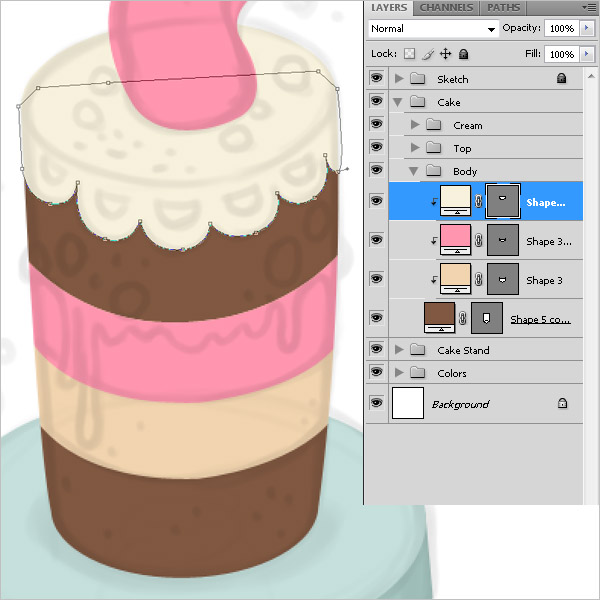This screenshot has width=600, height=600.
Task: Expand the Cream group
Action: 415,124
